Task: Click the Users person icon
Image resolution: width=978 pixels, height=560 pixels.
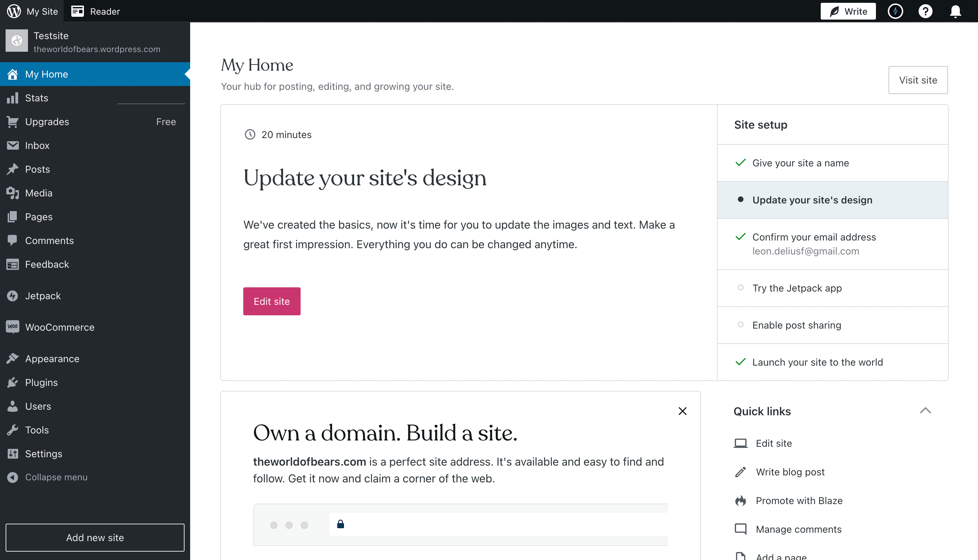Action: tap(13, 406)
